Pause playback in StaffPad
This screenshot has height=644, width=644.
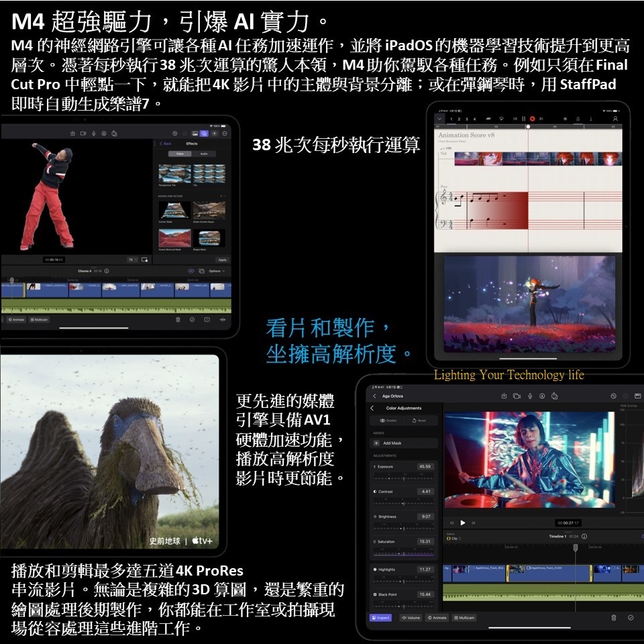point(524,119)
